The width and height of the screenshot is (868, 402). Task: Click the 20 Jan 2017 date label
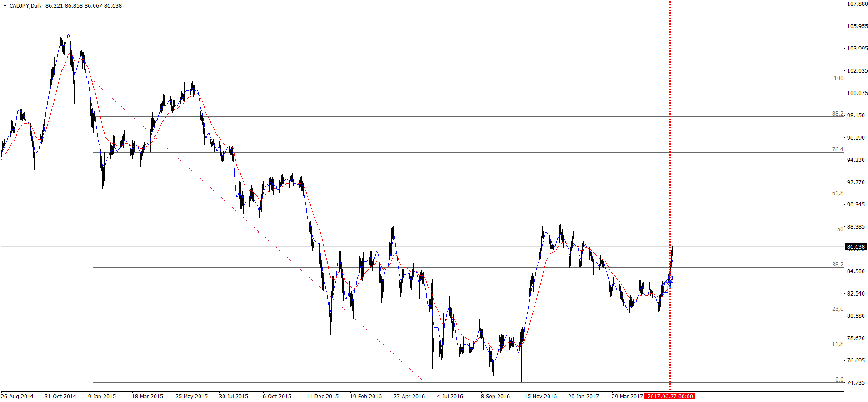[584, 397]
